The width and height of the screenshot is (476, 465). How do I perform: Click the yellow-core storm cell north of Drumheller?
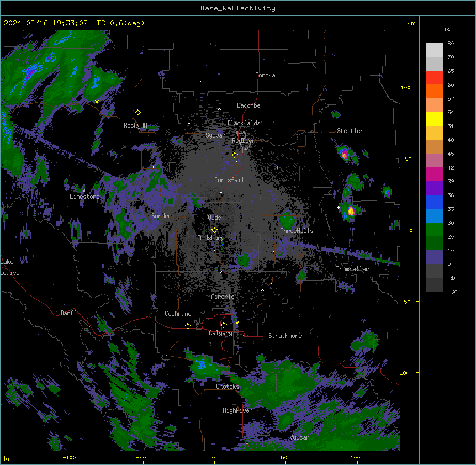click(x=351, y=210)
